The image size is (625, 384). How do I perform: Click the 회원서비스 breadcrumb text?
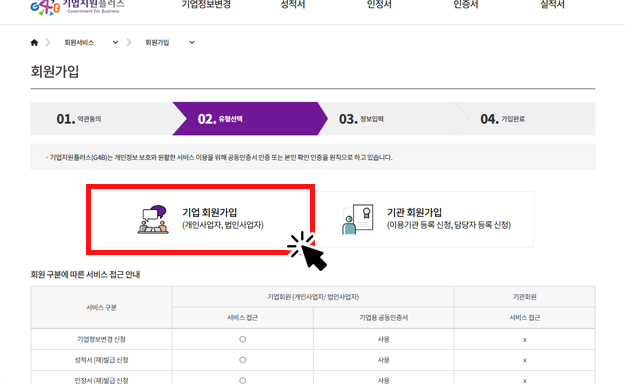79,42
